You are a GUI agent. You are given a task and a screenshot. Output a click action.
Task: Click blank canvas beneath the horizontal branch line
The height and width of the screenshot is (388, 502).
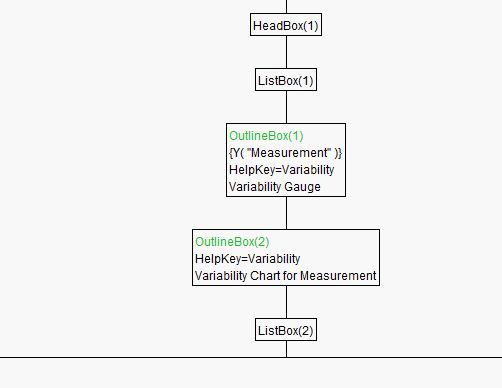251,373
